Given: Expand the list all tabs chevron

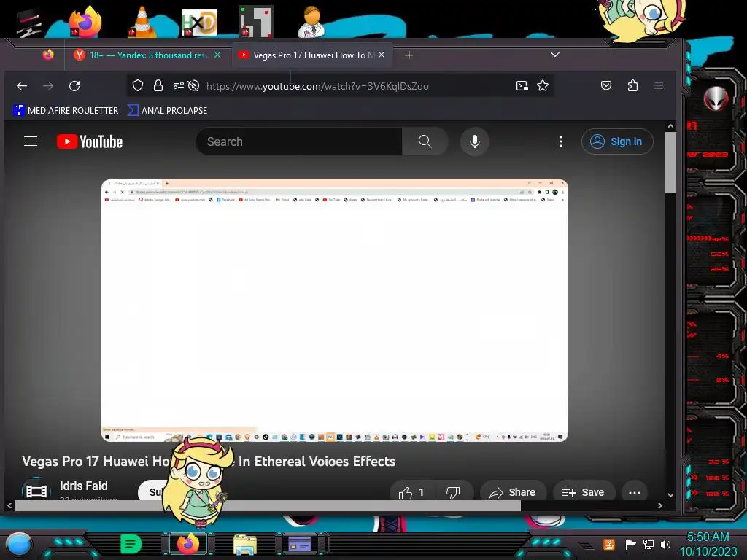Looking at the screenshot, I should tap(555, 55).
